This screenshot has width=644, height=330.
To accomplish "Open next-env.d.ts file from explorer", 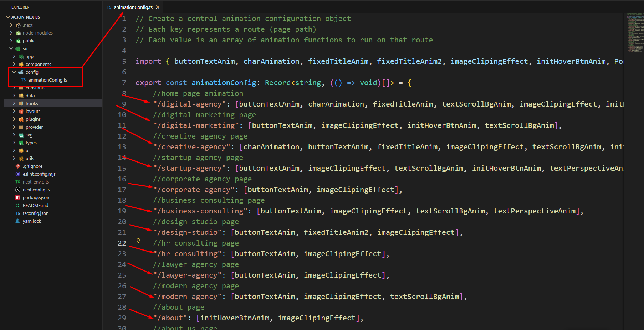I will click(x=36, y=182).
